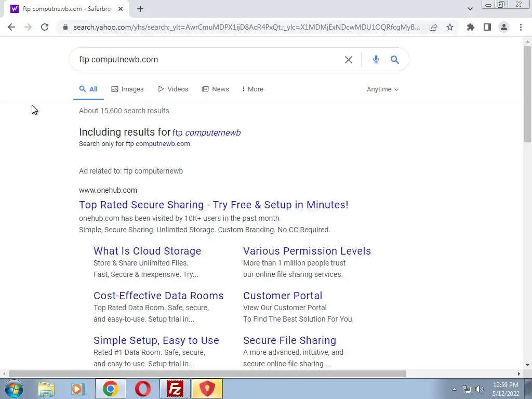Screen dimensions: 532x399
Task: Click the taskbar clock 12:59 PM
Action: pos(506,385)
